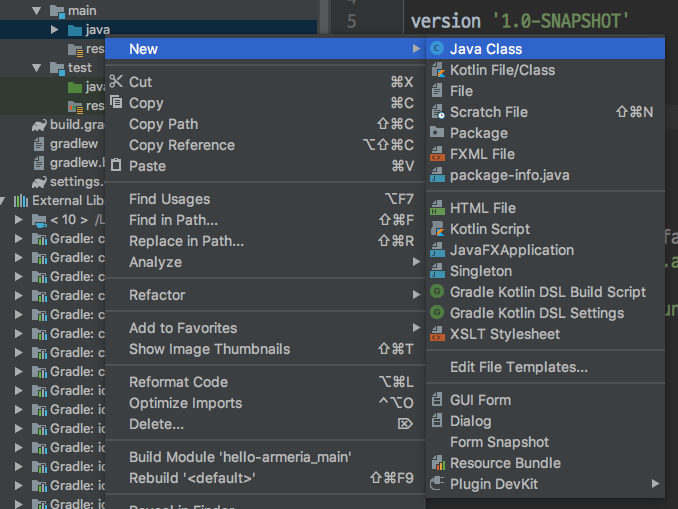Viewport: 678px width, 509px height.
Task: Expand the java folder under main
Action: 56,30
